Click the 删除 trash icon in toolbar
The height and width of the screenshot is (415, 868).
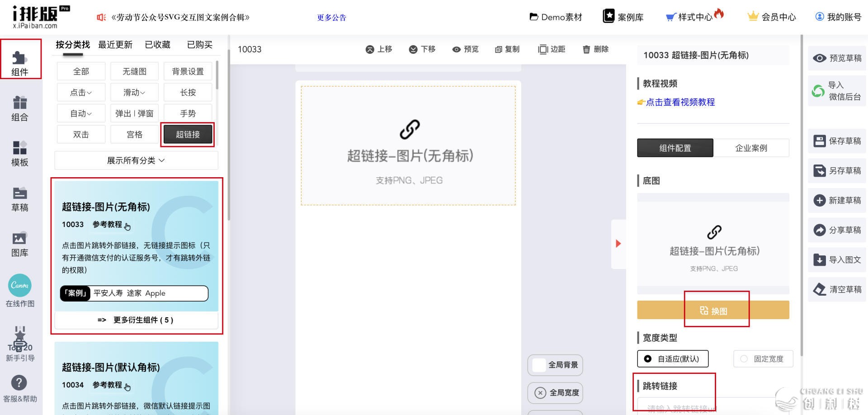(586, 49)
